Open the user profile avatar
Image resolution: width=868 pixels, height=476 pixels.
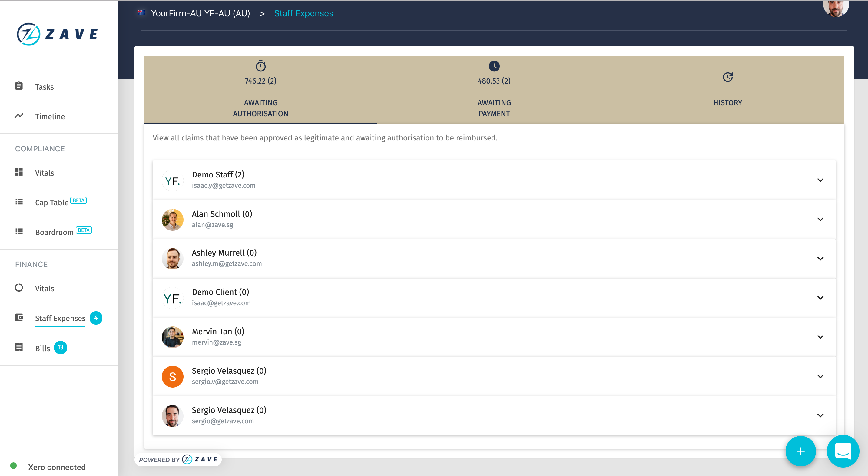836,7
